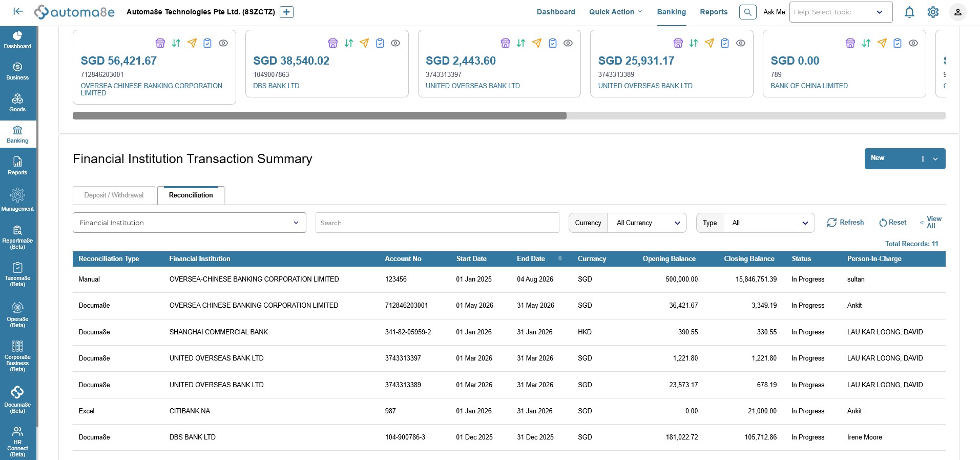This screenshot has width=980, height=460.
Task: Expand the New button dropdown arrow
Action: (935, 159)
